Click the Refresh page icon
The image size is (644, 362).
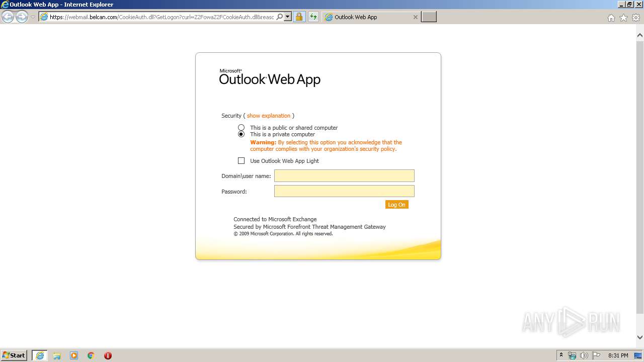click(313, 17)
